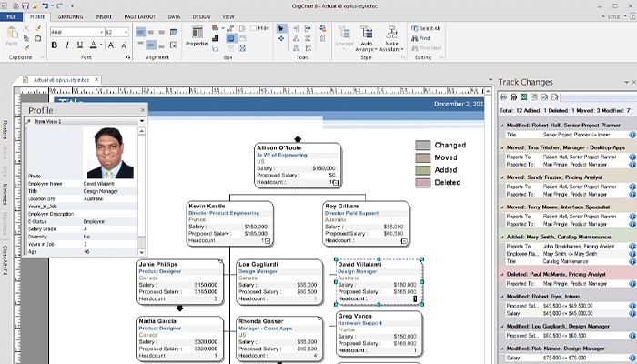The image size is (637, 364).
Task: Apply bold formatting with the B icon
Action: click(x=54, y=45)
